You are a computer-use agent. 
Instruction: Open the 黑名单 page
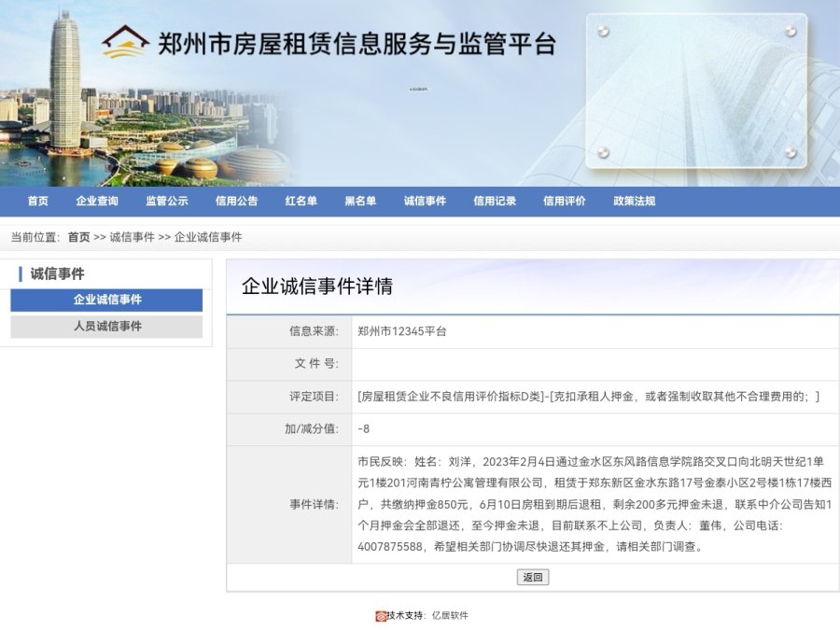(x=360, y=201)
